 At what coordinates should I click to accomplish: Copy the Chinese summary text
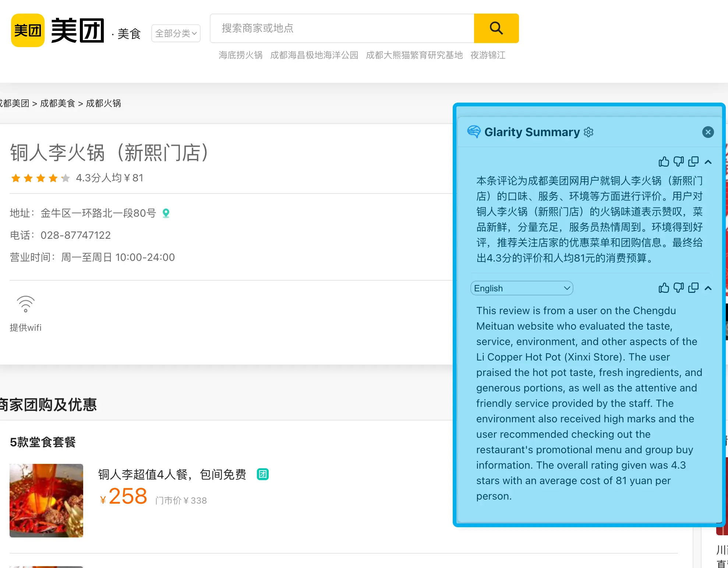point(693,162)
